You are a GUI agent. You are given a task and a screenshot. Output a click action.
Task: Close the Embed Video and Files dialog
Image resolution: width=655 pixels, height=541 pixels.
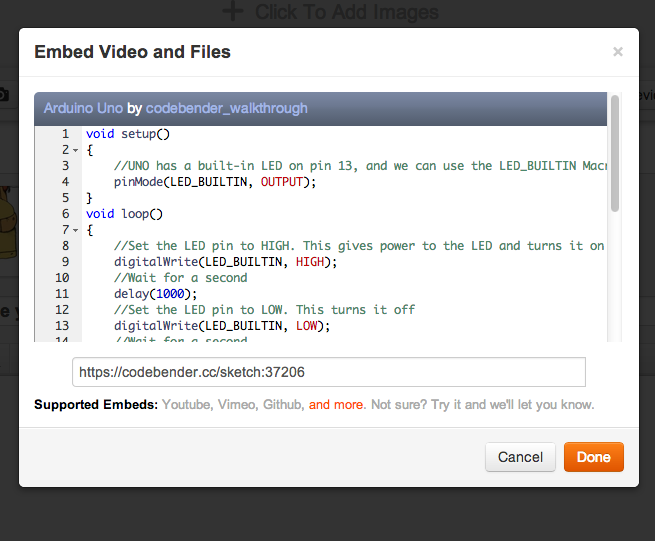[x=617, y=52]
